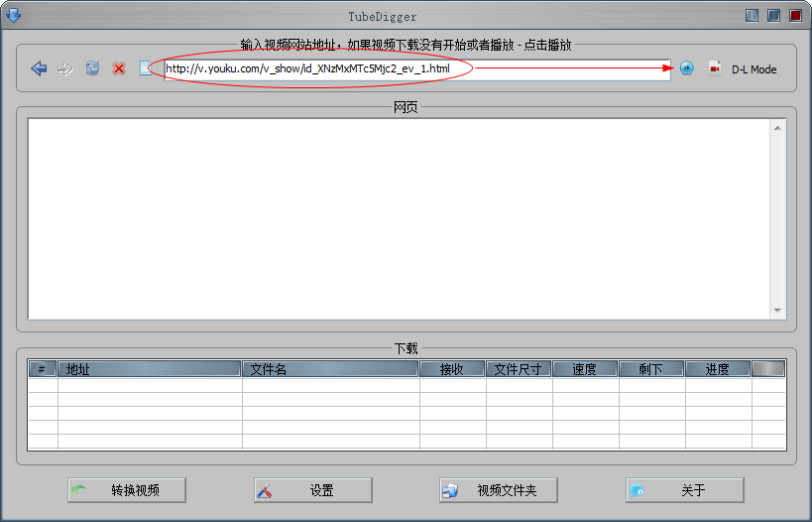
Task: Minimize the TubeDigger window
Action: 752,16
